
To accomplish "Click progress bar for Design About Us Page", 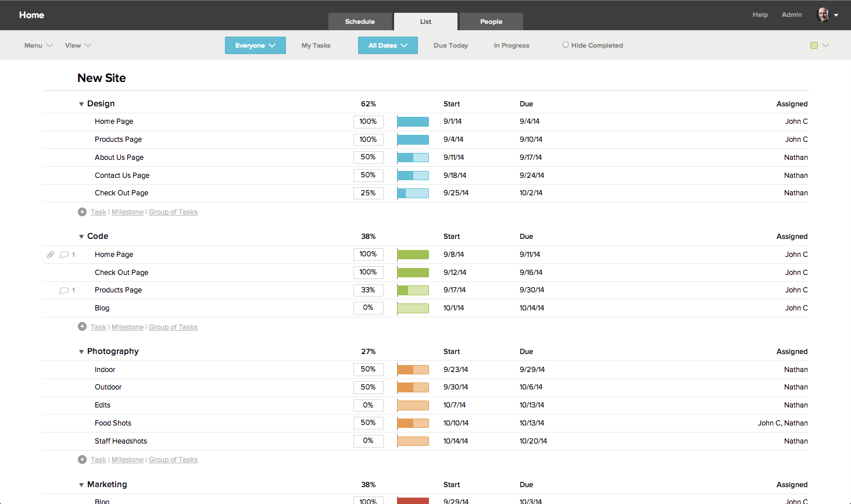I will click(x=413, y=158).
